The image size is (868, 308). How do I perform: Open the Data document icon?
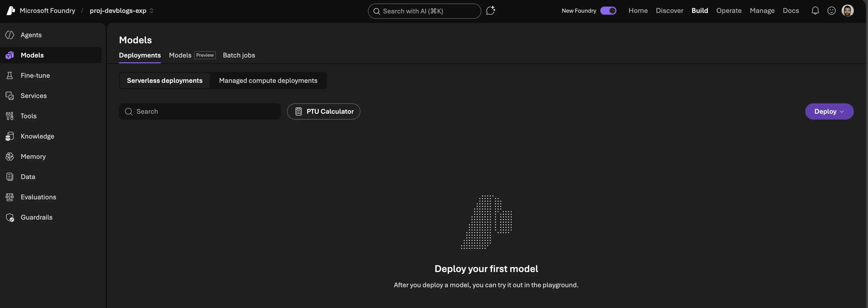tap(10, 177)
